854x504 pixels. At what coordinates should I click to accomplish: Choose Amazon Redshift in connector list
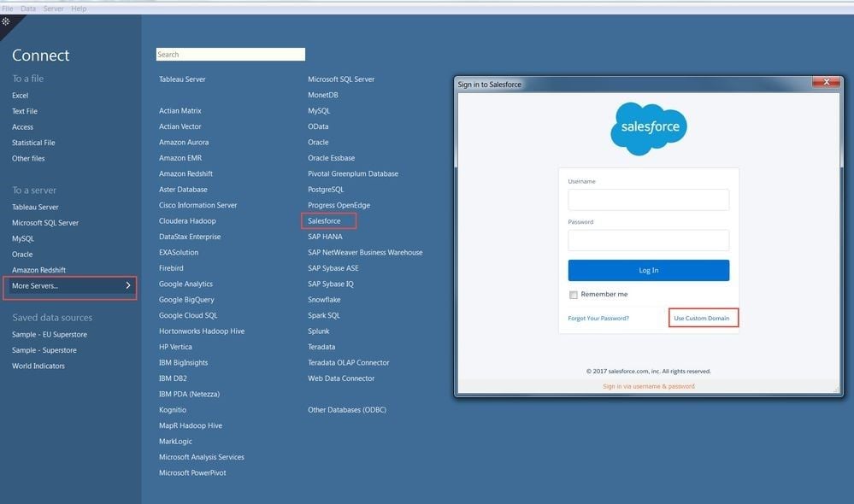[x=186, y=173]
